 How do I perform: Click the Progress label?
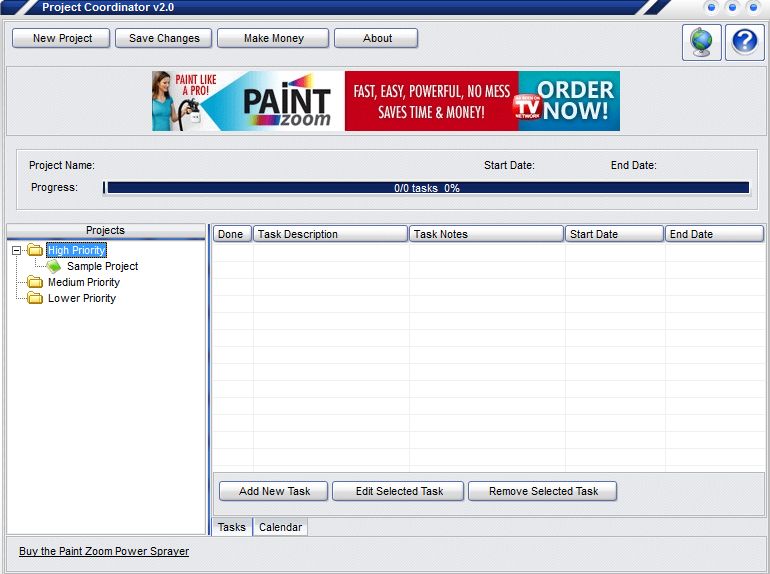[x=54, y=187]
